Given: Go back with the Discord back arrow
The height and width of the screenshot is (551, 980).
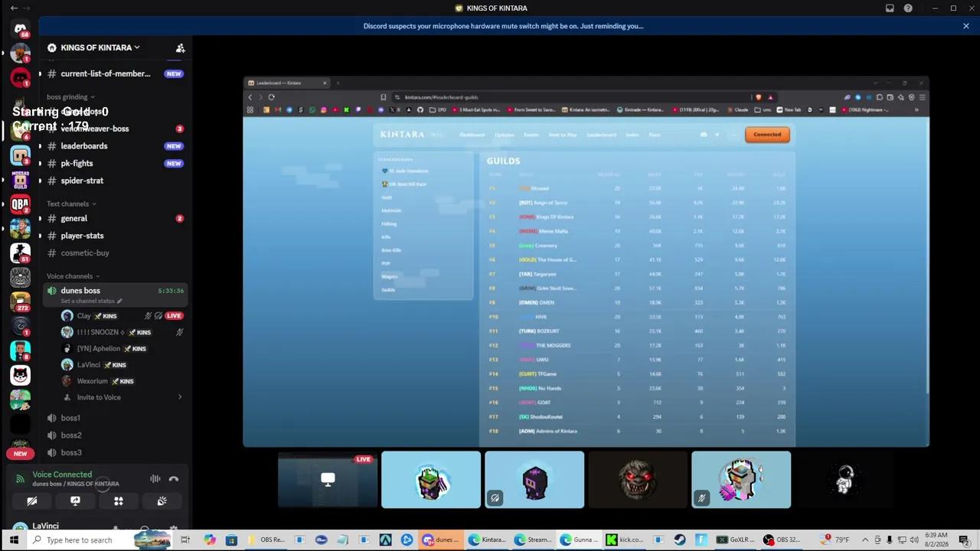Looking at the screenshot, I should point(14,8).
